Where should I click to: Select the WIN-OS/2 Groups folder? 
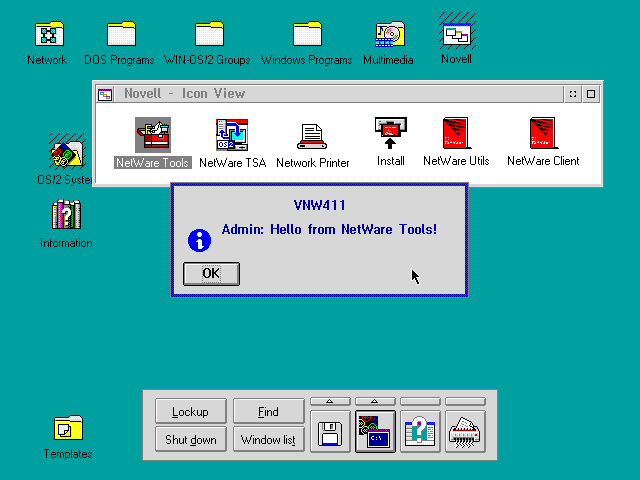point(209,33)
